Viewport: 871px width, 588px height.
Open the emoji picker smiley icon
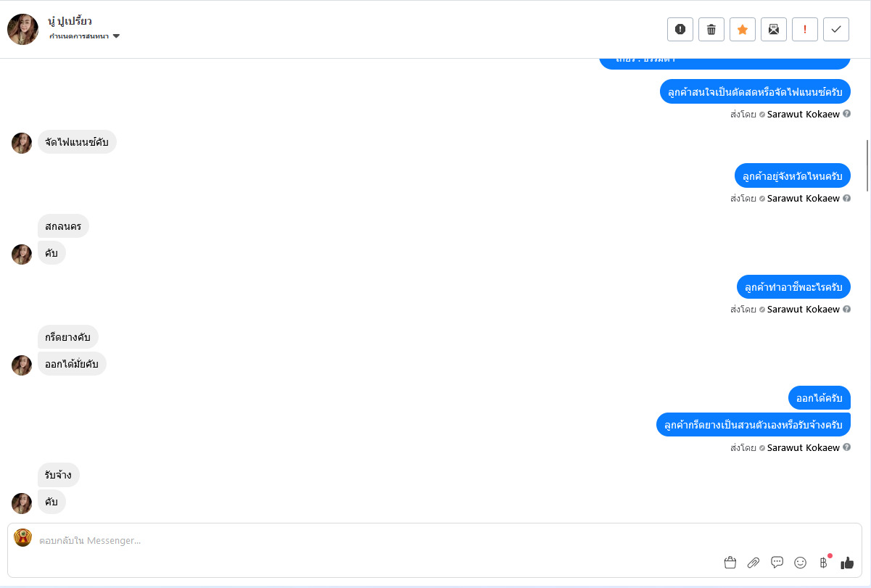tap(801, 563)
